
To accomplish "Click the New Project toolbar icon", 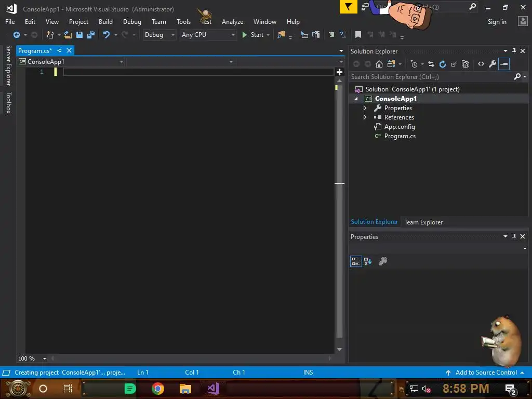I will (x=50, y=35).
